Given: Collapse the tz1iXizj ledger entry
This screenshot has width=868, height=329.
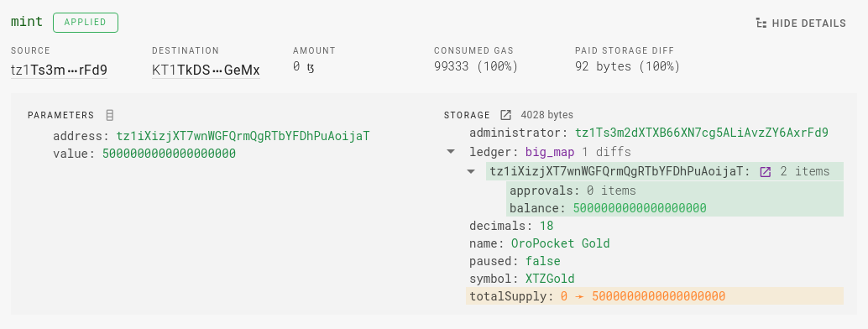Looking at the screenshot, I should (x=471, y=172).
